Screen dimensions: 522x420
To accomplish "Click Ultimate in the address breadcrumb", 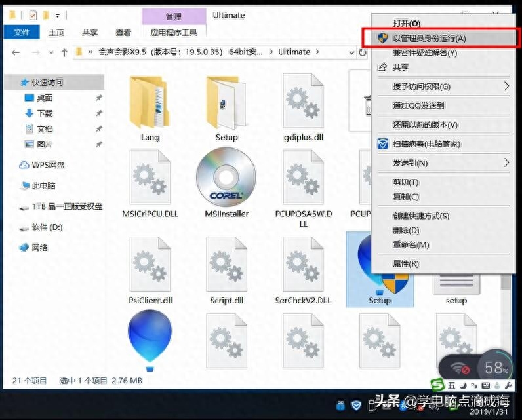I will [x=294, y=52].
